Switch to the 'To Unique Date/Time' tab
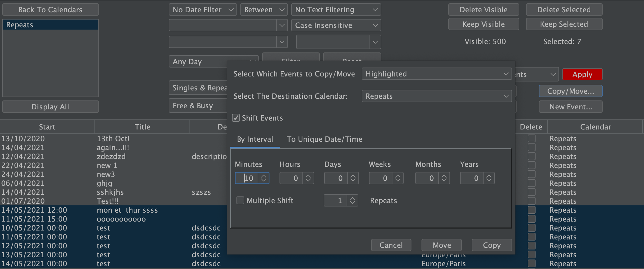The image size is (644, 269). pyautogui.click(x=324, y=139)
